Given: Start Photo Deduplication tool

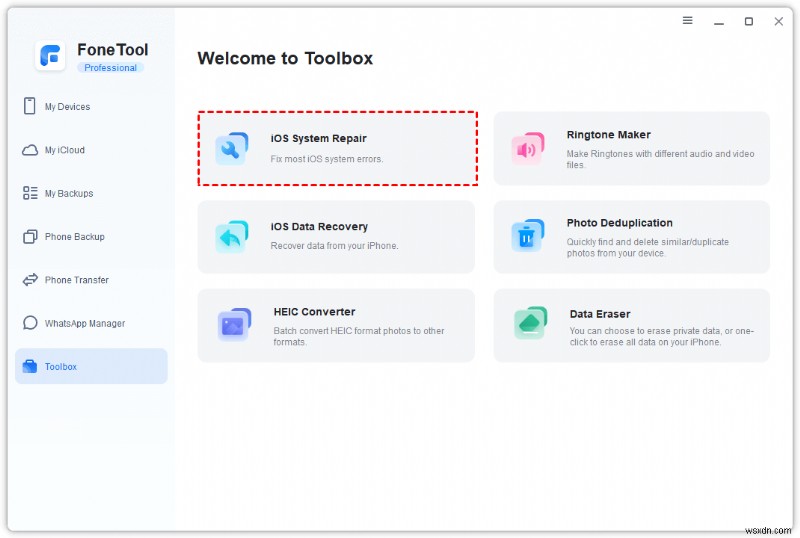Looking at the screenshot, I should [632, 237].
